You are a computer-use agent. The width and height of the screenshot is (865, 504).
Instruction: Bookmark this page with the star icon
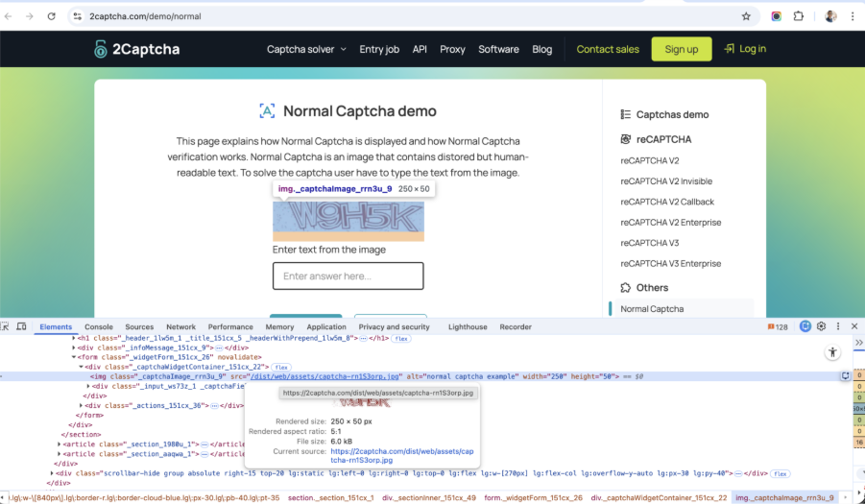(x=746, y=16)
